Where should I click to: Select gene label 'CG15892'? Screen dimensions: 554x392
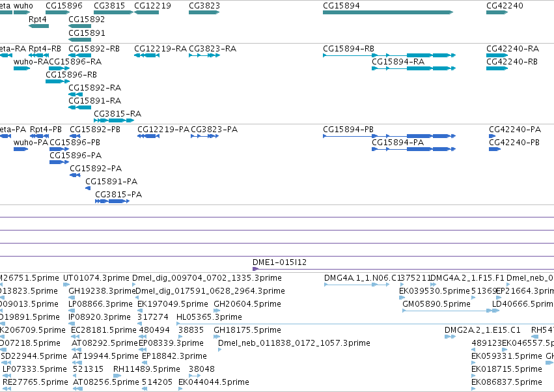87,19
